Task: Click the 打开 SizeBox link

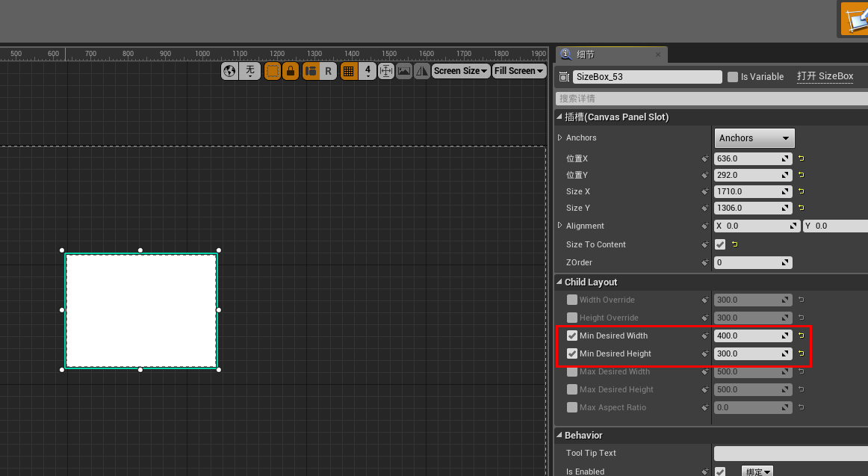Action: pos(825,76)
